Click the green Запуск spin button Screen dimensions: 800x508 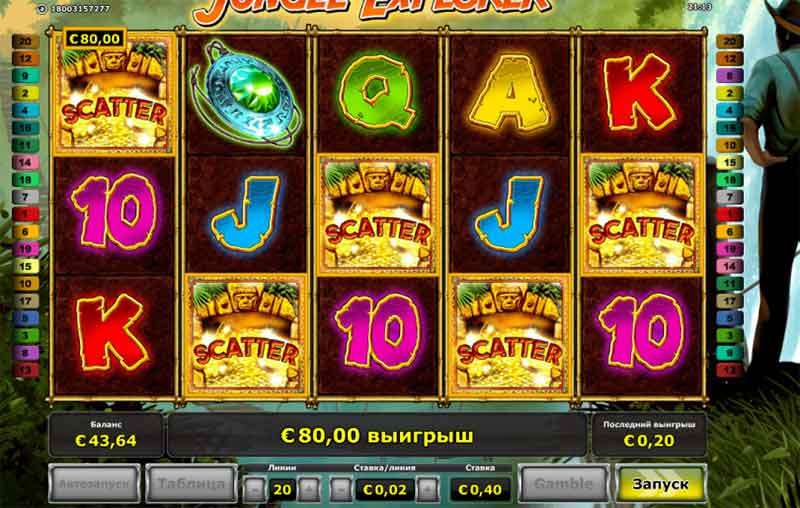tap(661, 484)
